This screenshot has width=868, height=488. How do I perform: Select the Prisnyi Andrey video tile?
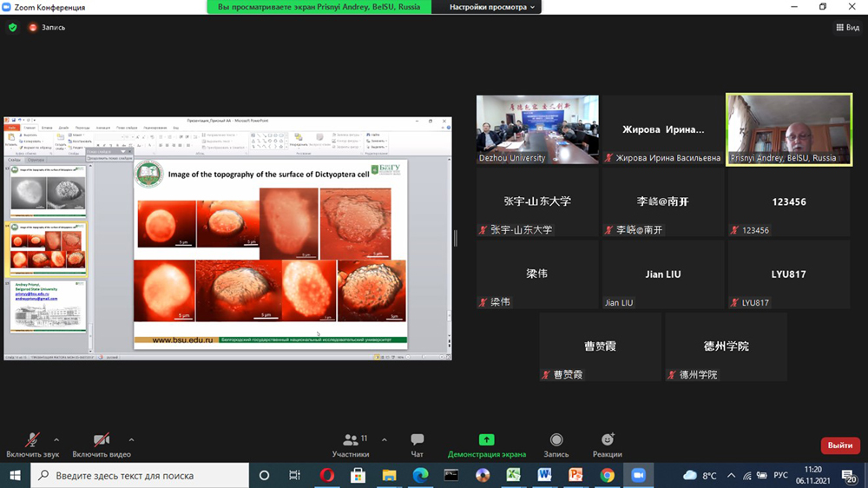pos(788,129)
